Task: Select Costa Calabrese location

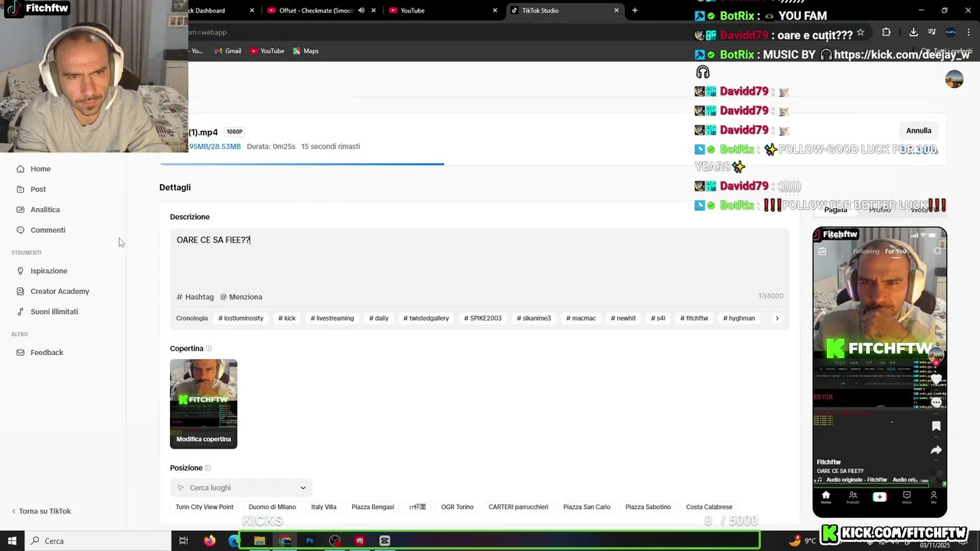Action: [x=709, y=507]
